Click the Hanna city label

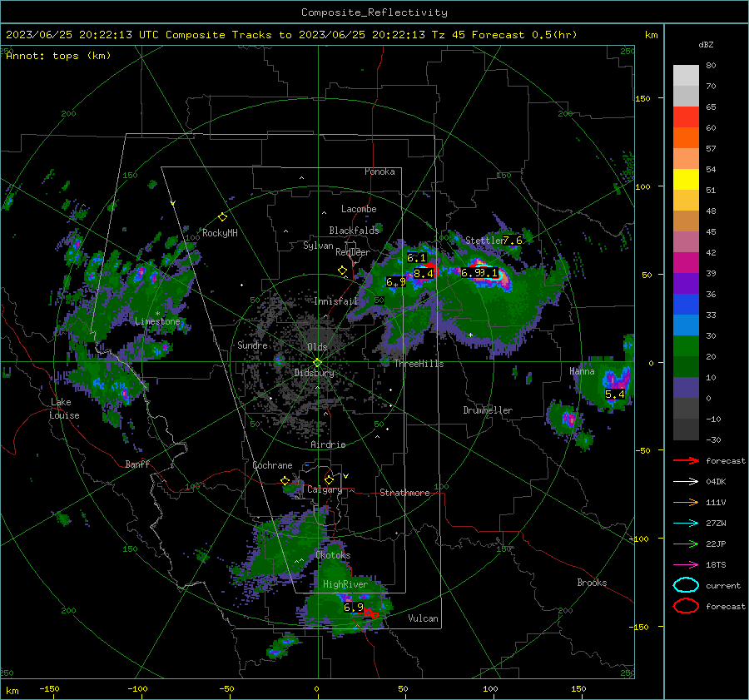coord(582,371)
